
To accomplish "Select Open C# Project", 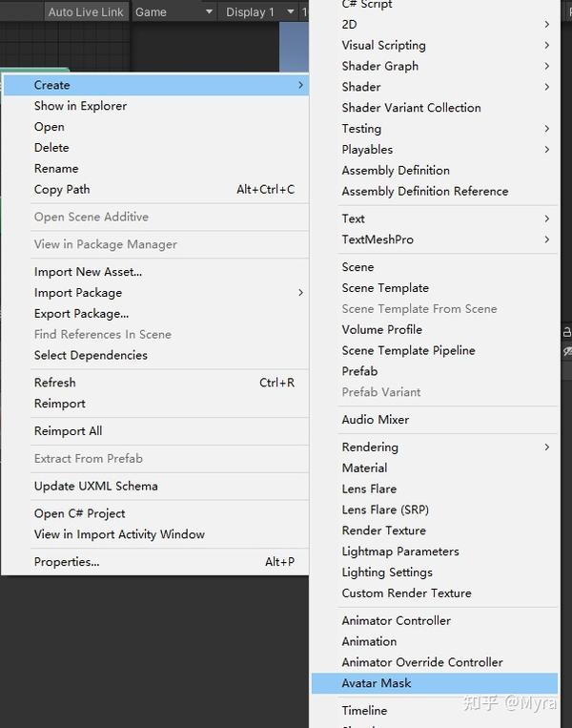I will 80,513.
